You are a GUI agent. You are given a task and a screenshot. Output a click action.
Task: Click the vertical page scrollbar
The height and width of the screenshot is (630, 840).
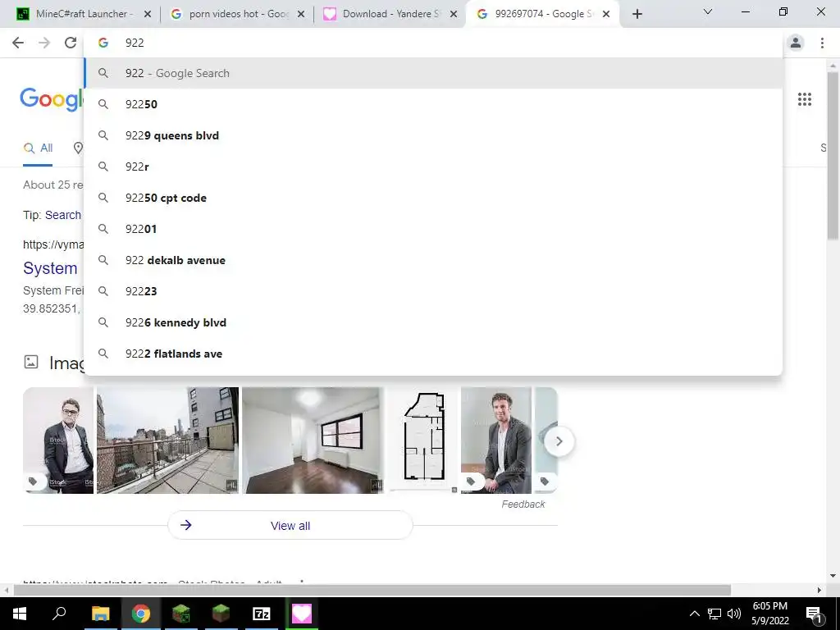[833, 155]
